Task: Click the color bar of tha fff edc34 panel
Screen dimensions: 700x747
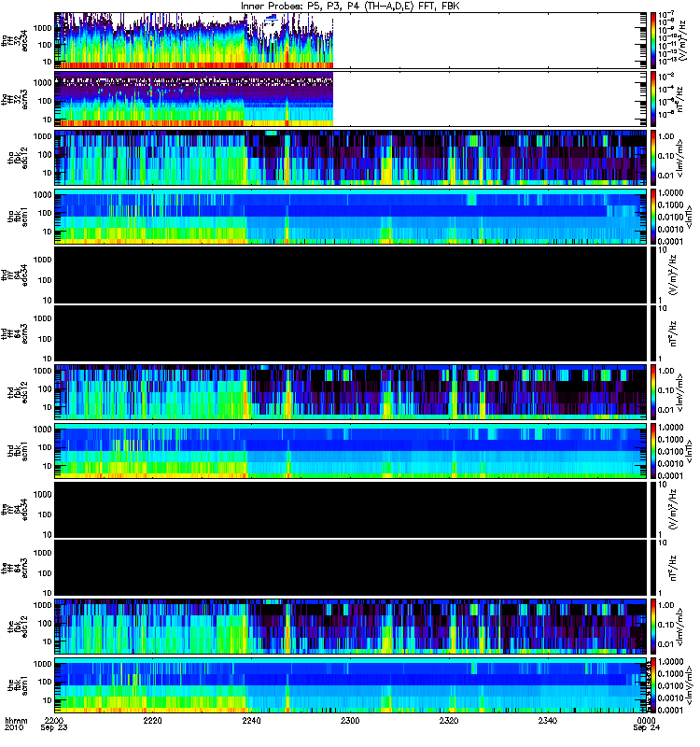Action: [x=653, y=40]
